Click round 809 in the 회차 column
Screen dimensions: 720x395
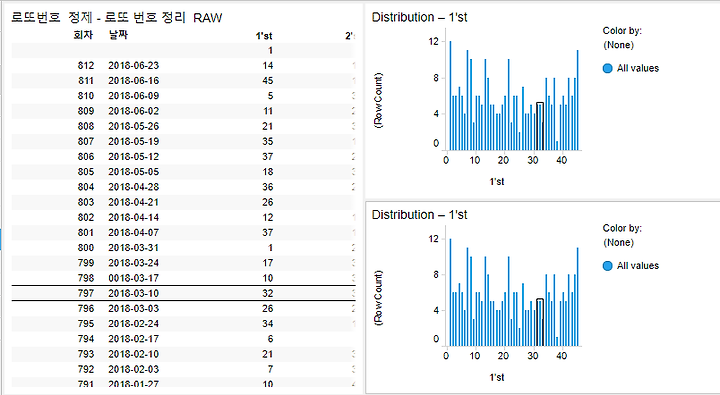(86, 111)
